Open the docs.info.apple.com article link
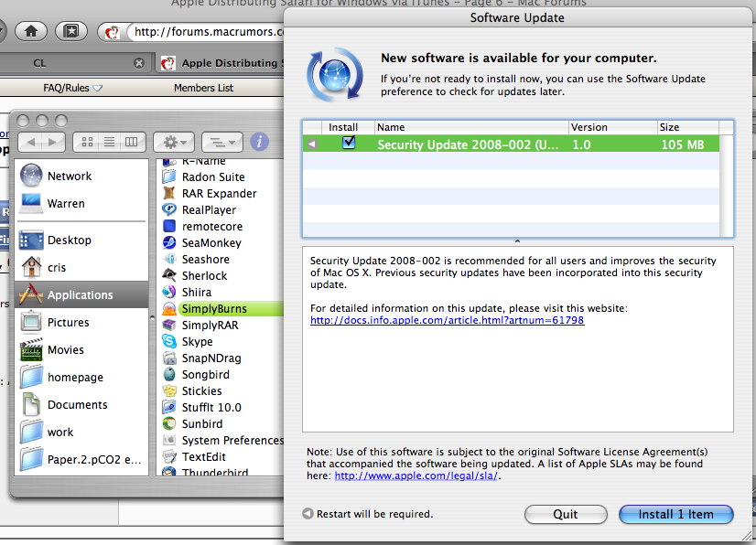Screen dimensions: 756x545 point(447,320)
